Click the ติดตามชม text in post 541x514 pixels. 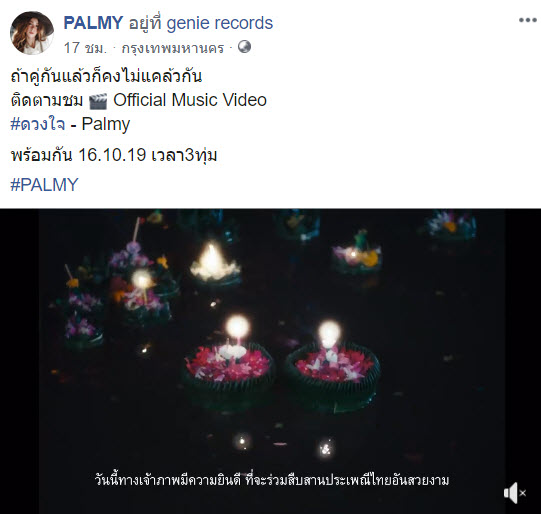[47, 100]
